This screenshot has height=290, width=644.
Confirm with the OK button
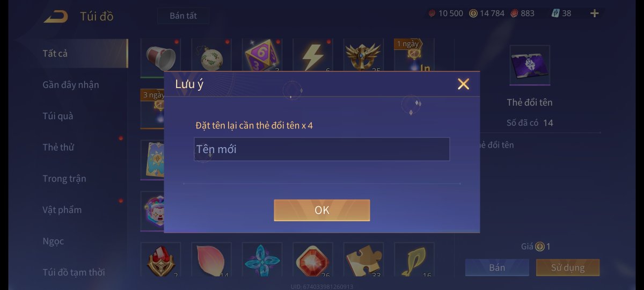point(322,210)
